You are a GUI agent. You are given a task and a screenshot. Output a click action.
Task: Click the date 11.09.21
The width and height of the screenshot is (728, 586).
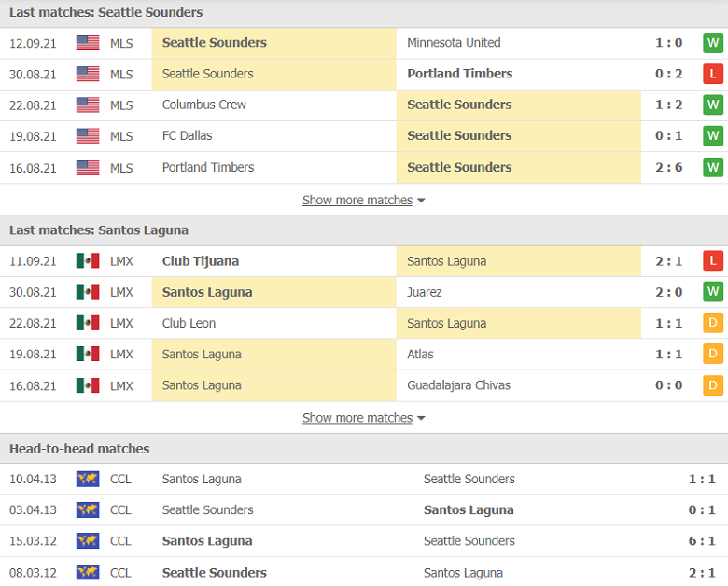point(33,261)
